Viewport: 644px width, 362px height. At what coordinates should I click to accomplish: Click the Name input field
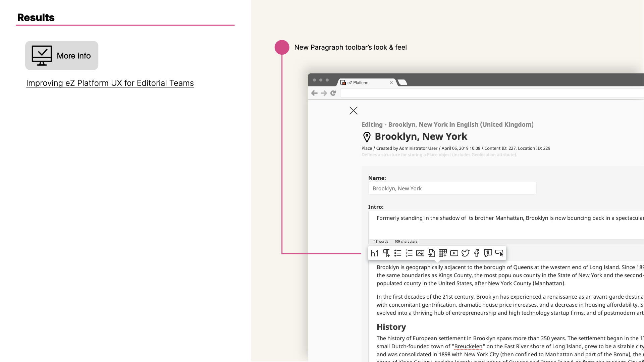(452, 188)
